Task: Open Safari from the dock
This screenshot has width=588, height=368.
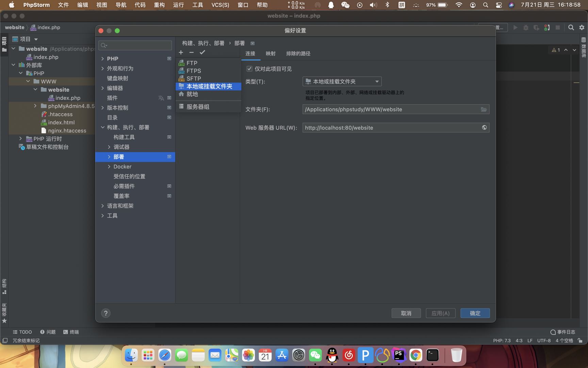Action: pos(165,355)
